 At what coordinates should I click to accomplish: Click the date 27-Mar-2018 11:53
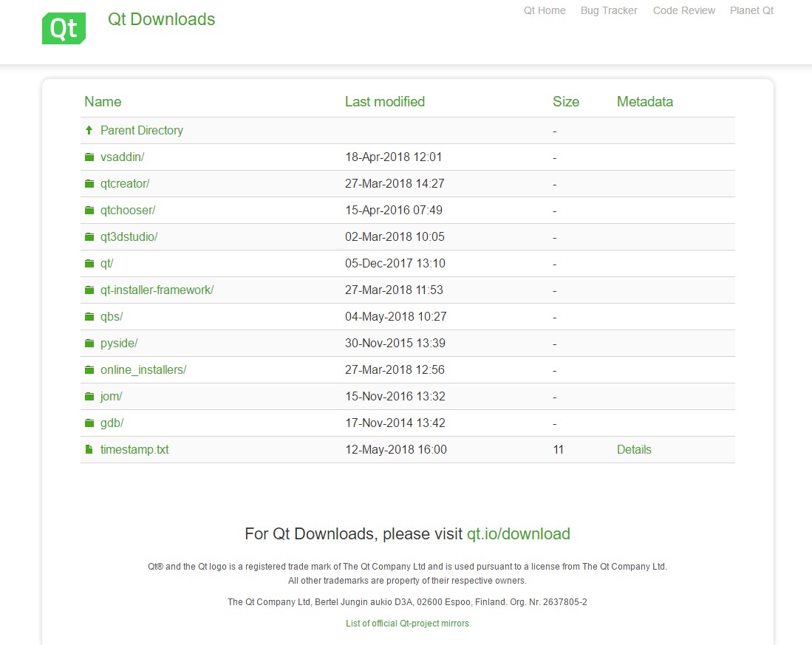(x=394, y=290)
